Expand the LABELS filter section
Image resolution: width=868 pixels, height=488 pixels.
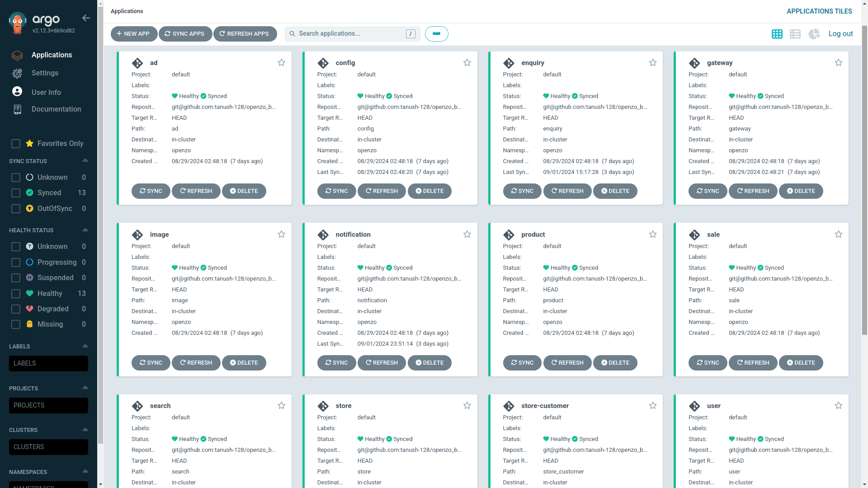point(85,345)
